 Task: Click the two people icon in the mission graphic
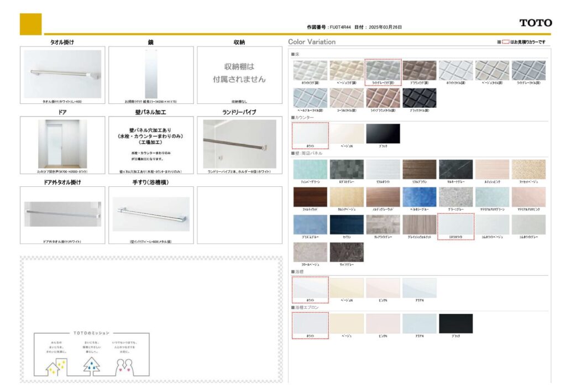[125, 365]
